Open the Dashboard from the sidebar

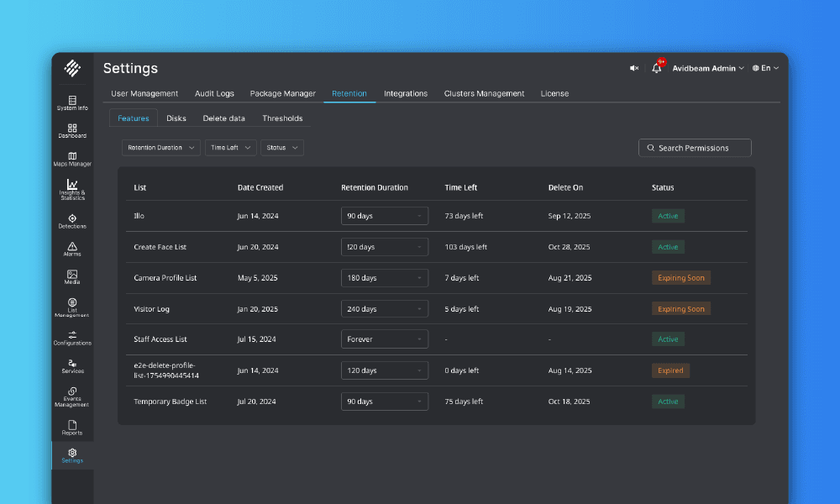[72, 130]
